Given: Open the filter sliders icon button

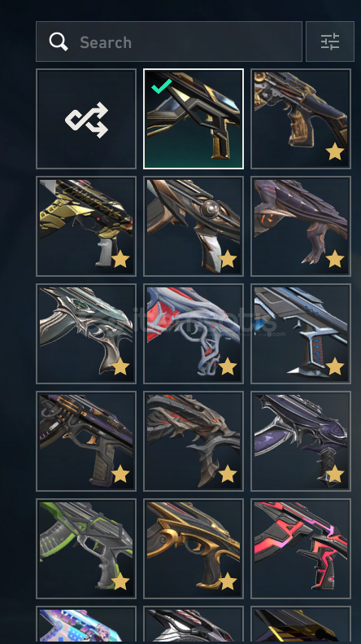Looking at the screenshot, I should tap(330, 42).
